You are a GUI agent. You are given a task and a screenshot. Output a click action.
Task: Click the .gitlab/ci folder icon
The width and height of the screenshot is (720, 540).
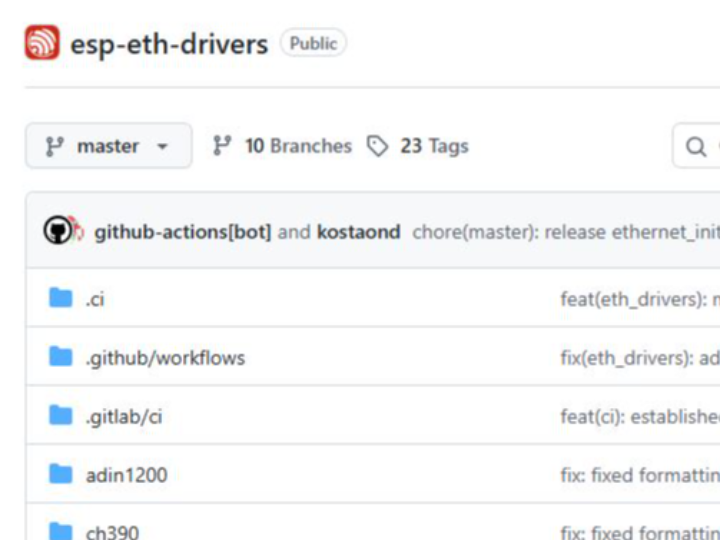pyautogui.click(x=61, y=416)
